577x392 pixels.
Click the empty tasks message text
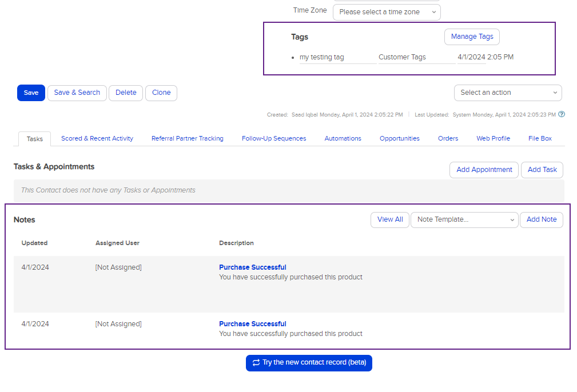[108, 190]
